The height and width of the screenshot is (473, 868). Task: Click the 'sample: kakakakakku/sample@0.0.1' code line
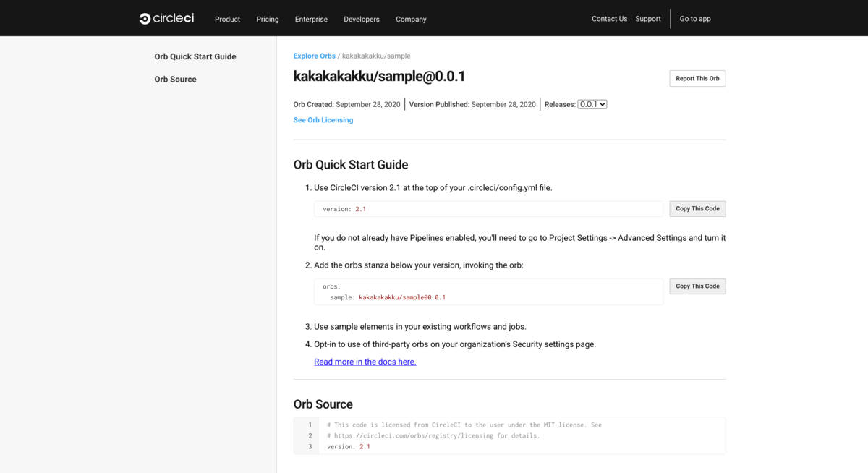388,297
